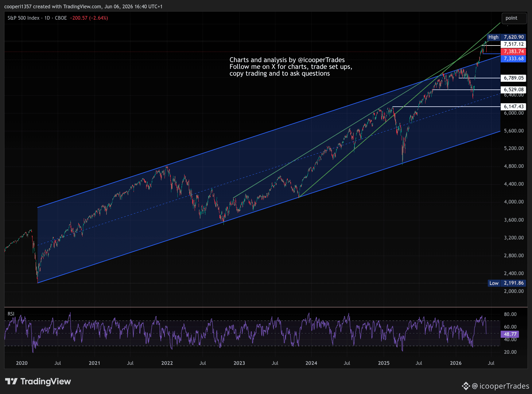Click the Low 2,191.86 price label
The image size is (532, 394).
click(x=507, y=283)
